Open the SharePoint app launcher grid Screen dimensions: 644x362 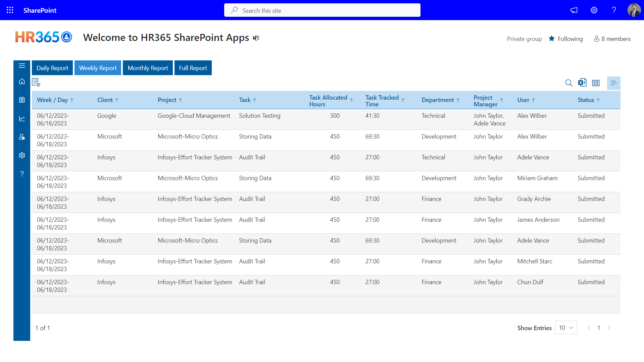[x=10, y=10]
